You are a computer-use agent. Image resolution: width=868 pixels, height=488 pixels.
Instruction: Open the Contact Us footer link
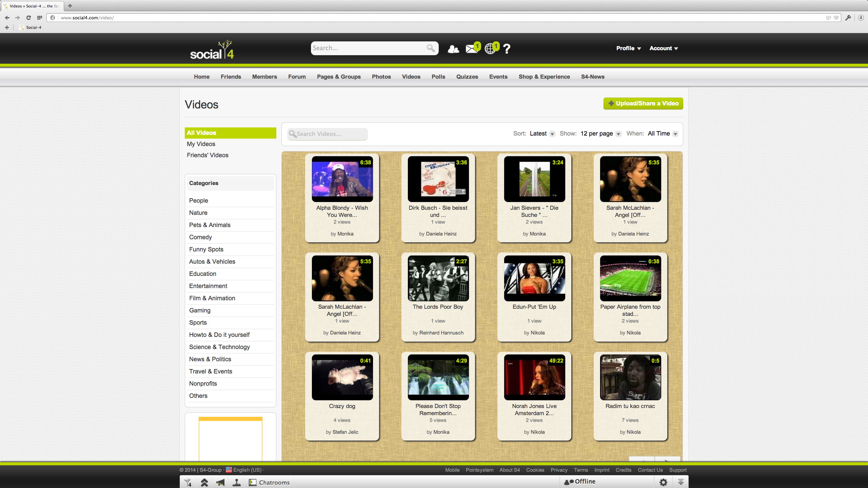[650, 470]
